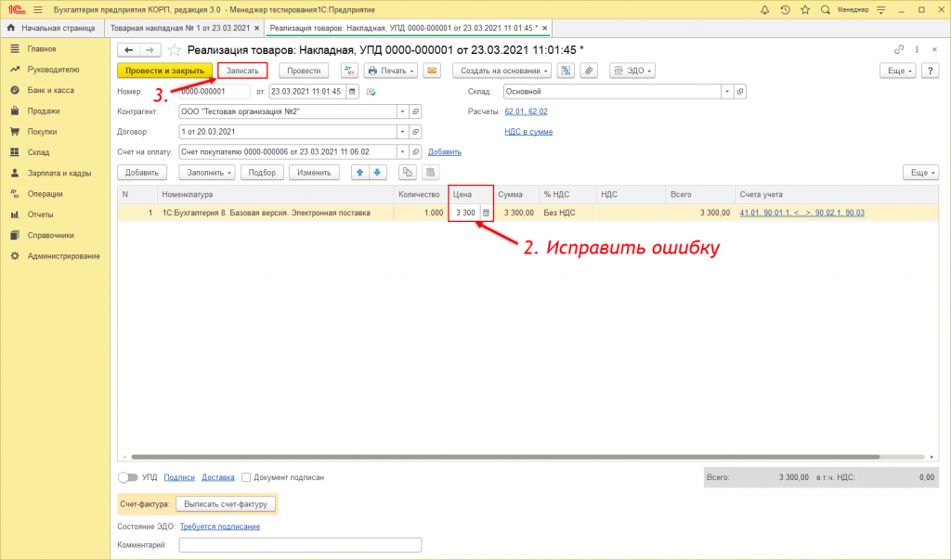The height and width of the screenshot is (560, 951).
Task: Open form's vertical dots menu
Action: point(917,50)
